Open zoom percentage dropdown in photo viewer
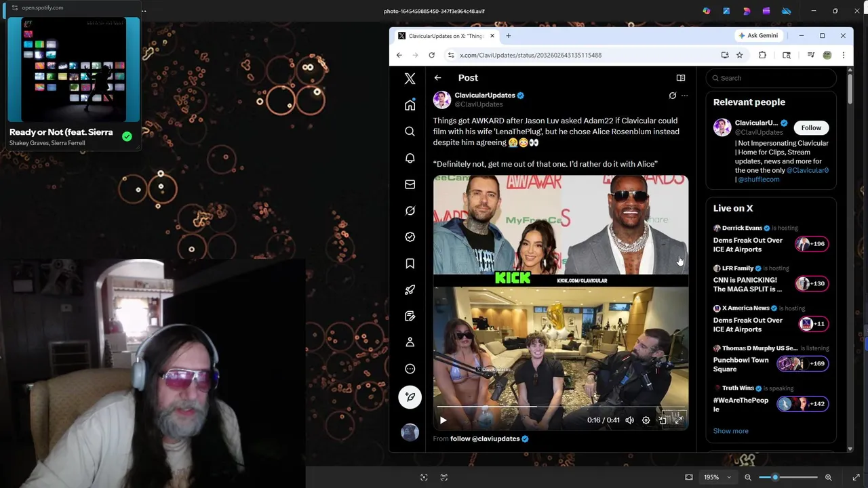868x488 pixels. (717, 477)
